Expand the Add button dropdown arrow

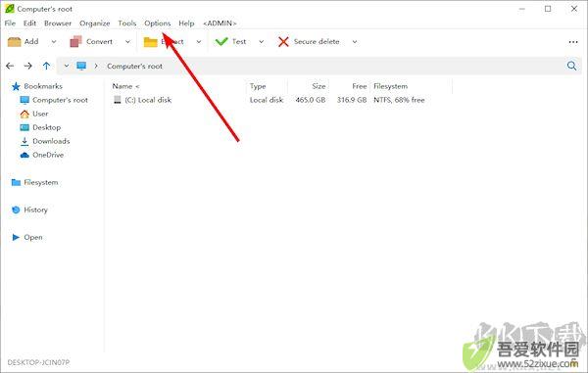54,41
